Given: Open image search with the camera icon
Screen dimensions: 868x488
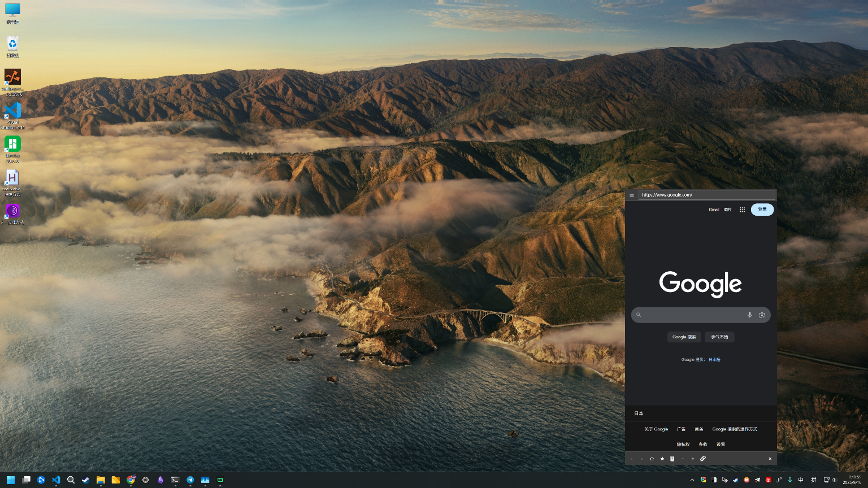Looking at the screenshot, I should 762,315.
